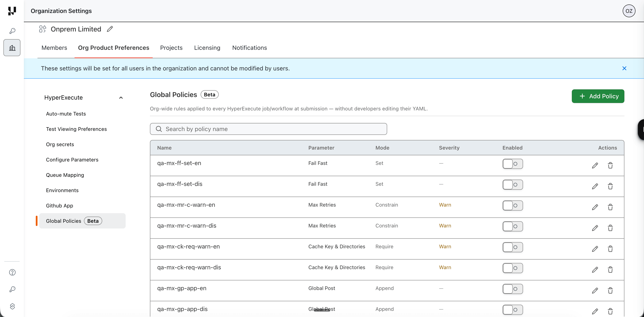
Task: Click the Parameter column header
Action: click(321, 148)
